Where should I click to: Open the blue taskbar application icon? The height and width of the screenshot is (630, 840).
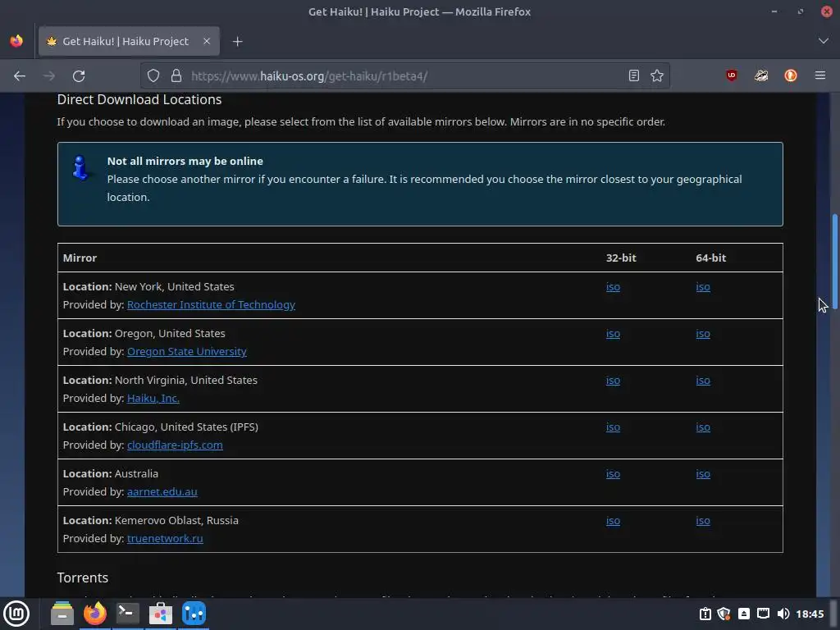point(194,614)
